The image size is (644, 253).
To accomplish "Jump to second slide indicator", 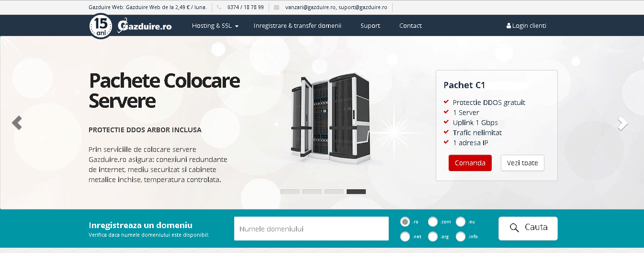I will [312, 192].
